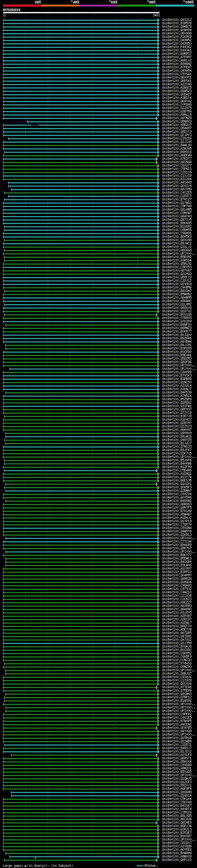Click the cyan ~100% identity legend bar
This screenshot has height=868, width=197.
175,6
